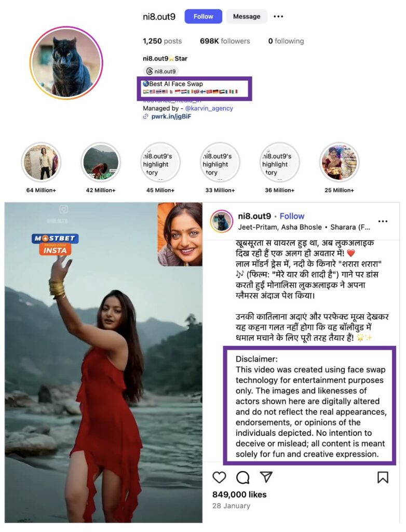Click the black panther profile picture
This screenshot has width=406, height=532.
[x=66, y=63]
